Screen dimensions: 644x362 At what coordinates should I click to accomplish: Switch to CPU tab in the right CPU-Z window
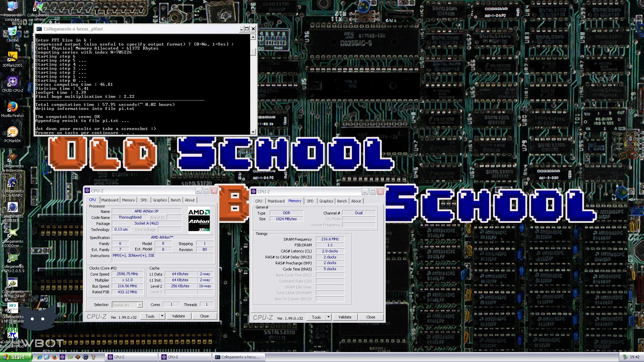[259, 201]
